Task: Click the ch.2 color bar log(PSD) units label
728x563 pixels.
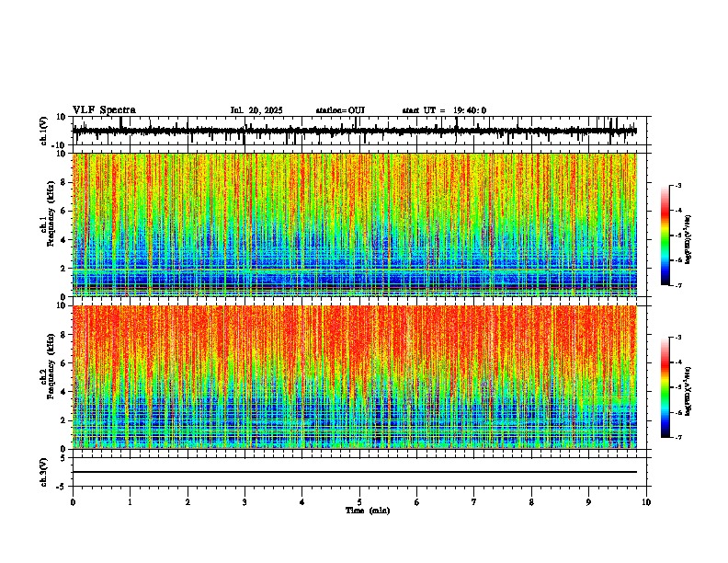Action: (x=688, y=391)
